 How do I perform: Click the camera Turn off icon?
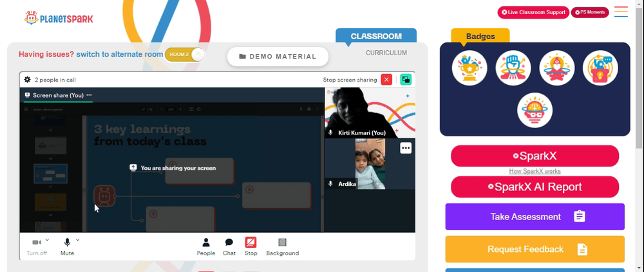37,242
